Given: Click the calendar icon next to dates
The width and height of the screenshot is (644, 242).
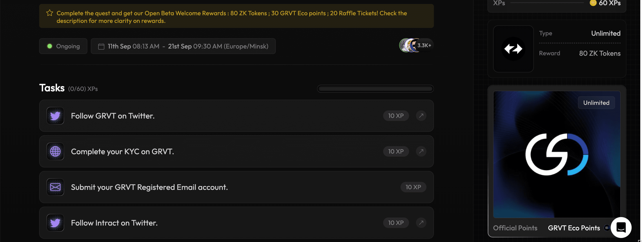Looking at the screenshot, I should pos(101,47).
